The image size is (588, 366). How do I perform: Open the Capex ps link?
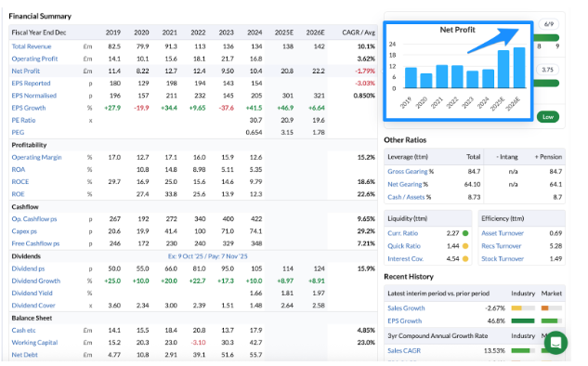tap(24, 231)
